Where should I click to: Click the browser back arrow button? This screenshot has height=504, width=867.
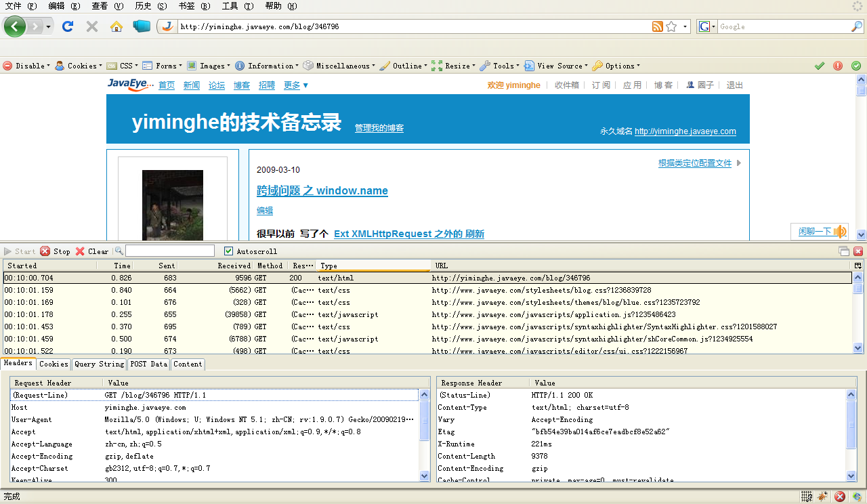15,26
